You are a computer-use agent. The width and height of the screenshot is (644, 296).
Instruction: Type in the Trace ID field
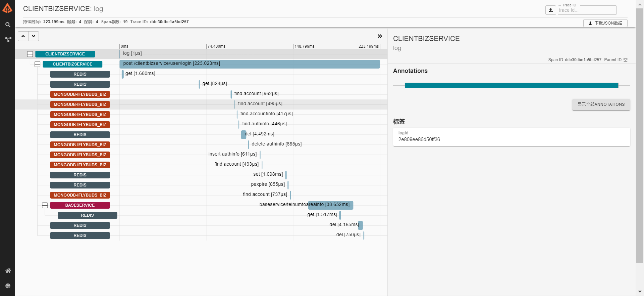pos(587,10)
